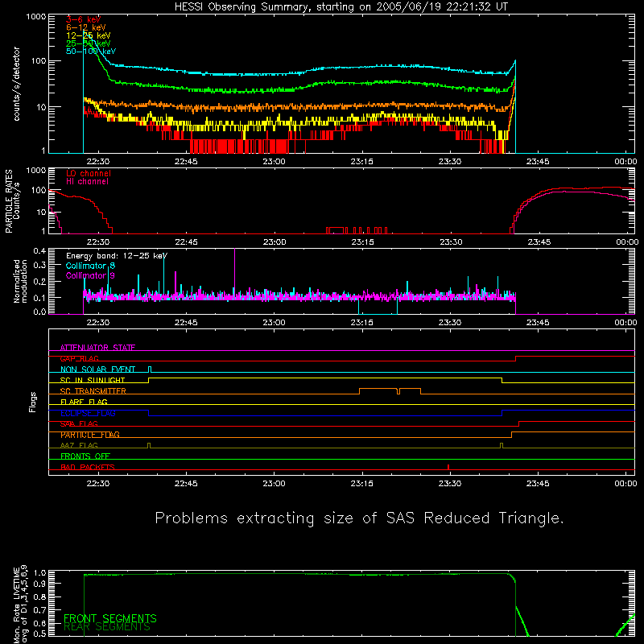Click the Normalized modulation axis label
This screenshot has height=644, width=644.
point(21,281)
